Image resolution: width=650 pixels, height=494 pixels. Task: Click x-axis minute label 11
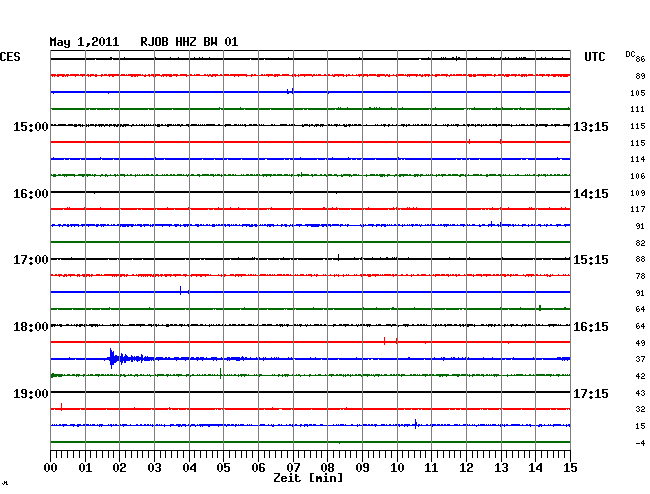(431, 468)
